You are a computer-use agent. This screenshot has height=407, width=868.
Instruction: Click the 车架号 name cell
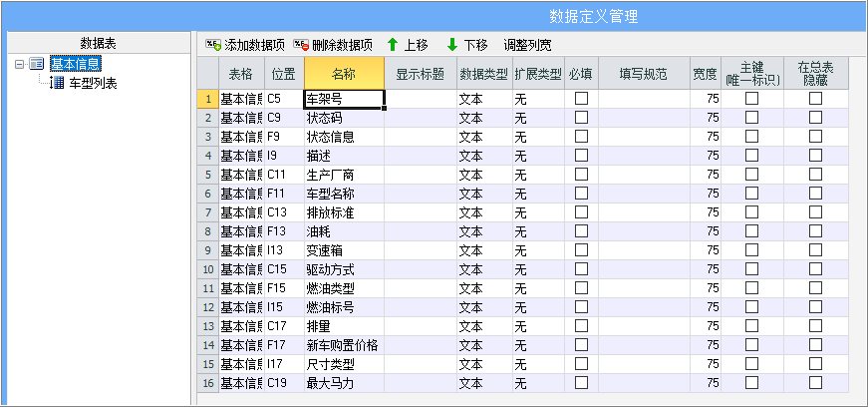tap(345, 99)
